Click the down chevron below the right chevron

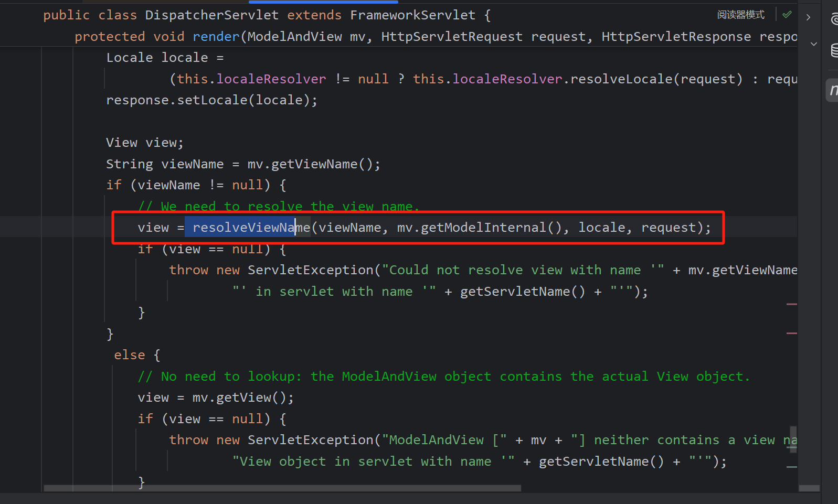[x=814, y=44]
